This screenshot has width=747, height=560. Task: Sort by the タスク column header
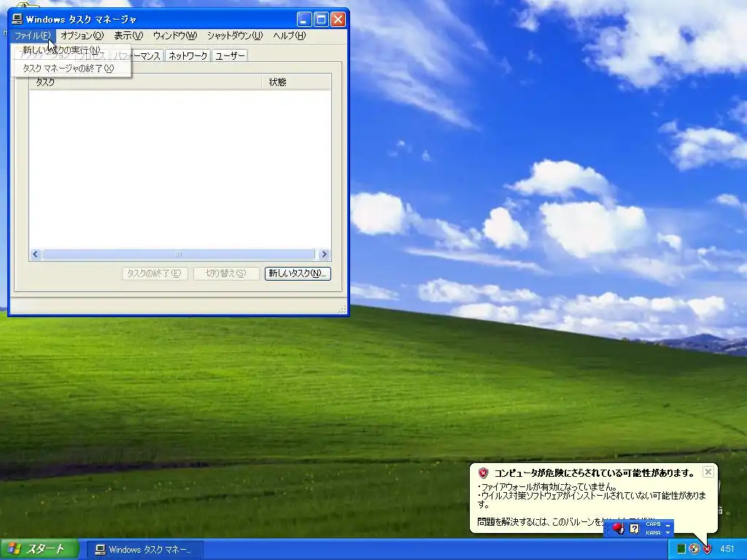click(x=145, y=82)
